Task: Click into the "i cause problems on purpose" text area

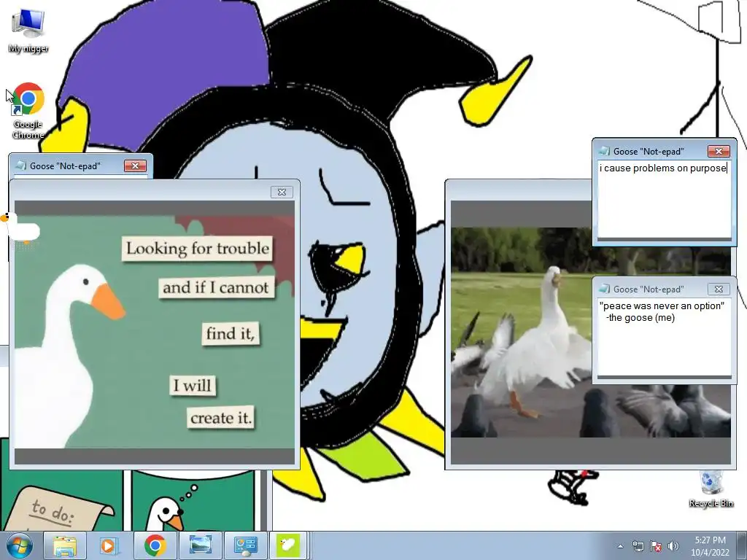Action: pyautogui.click(x=664, y=200)
